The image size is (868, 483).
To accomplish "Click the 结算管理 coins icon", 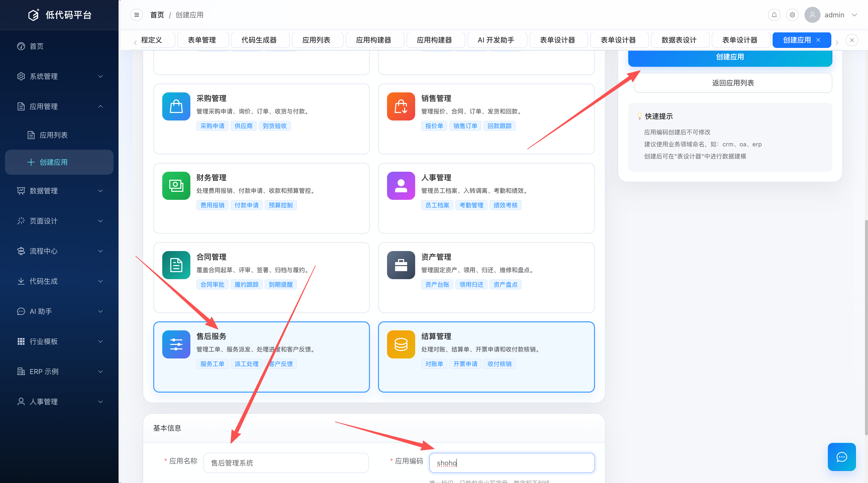I will (401, 345).
